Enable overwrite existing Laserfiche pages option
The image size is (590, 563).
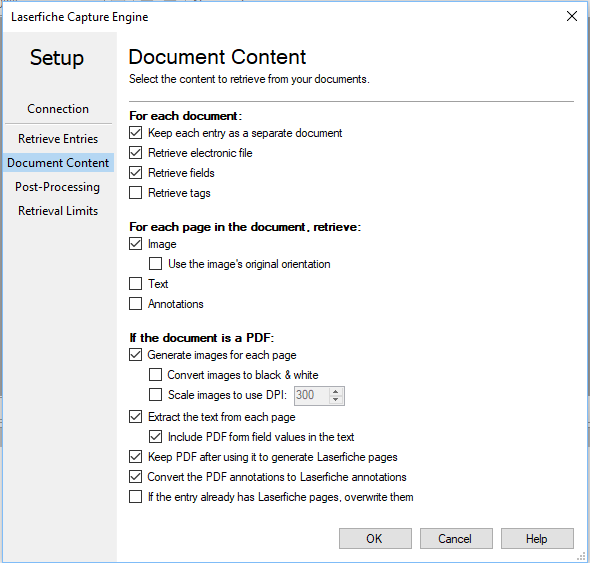(x=135, y=497)
